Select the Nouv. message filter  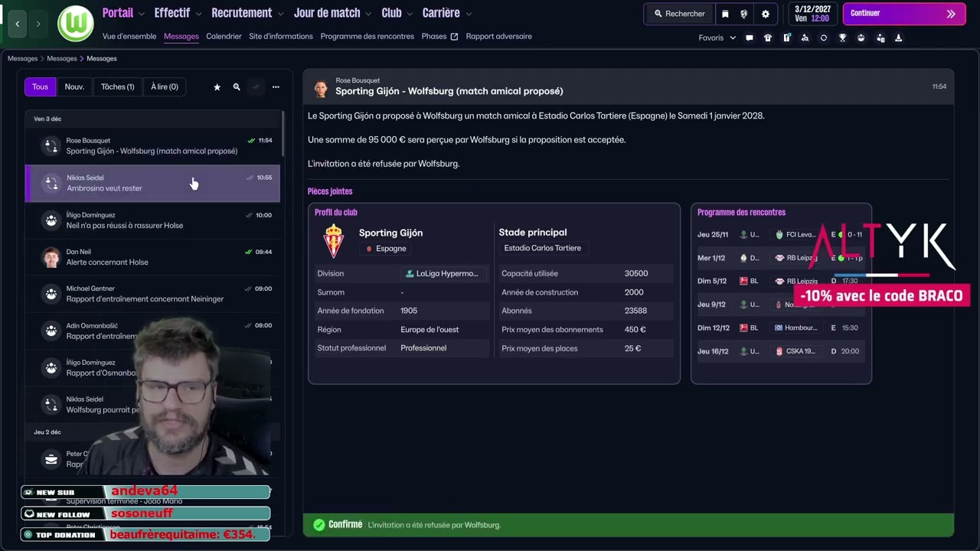[x=74, y=87]
